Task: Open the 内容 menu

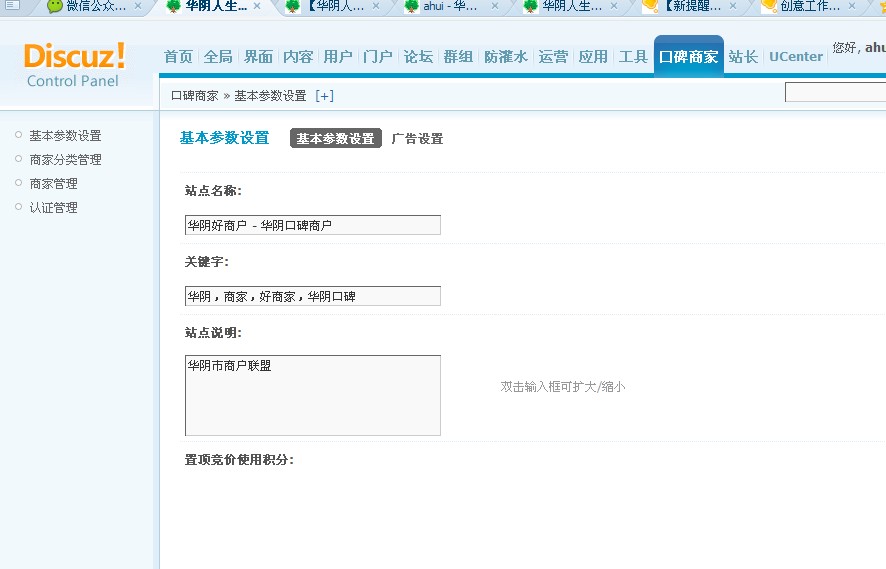Action: pos(298,57)
